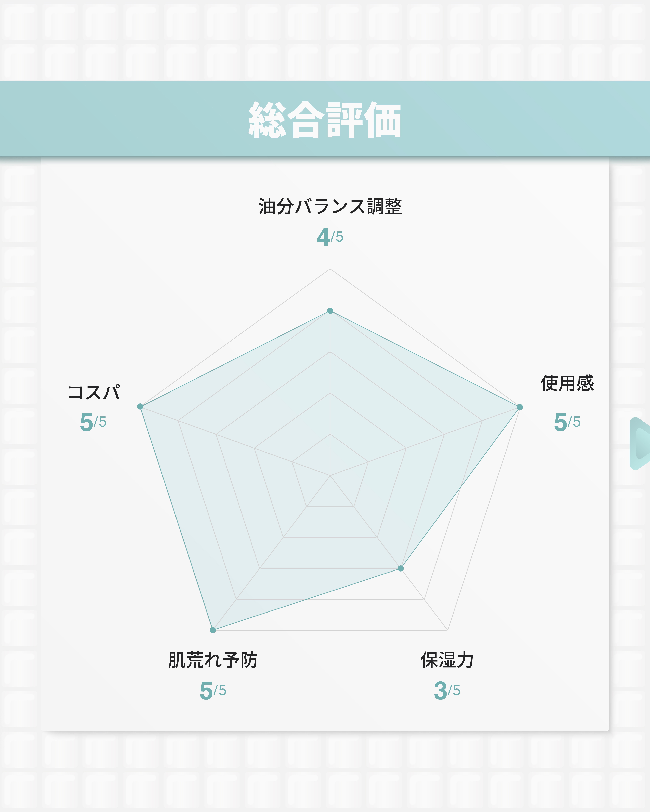
Task: Click the 保湿力 data point on chart
Action: pos(401,568)
